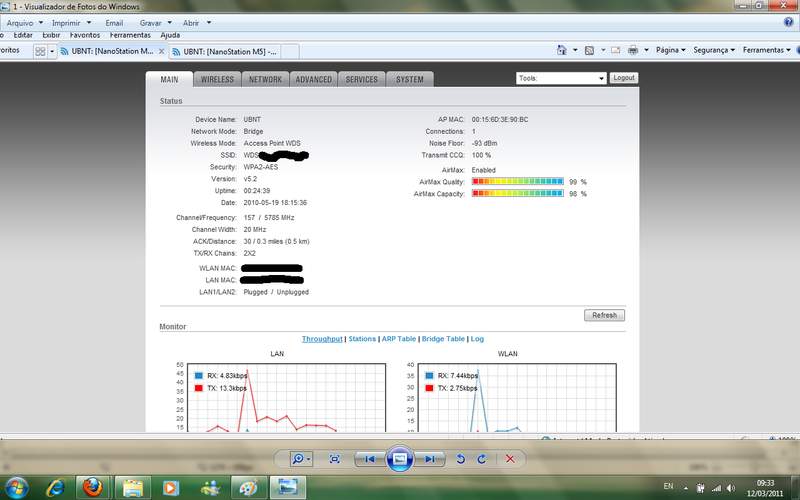Open the Paint taskbar icon
This screenshot has height=500, width=800.
pyautogui.click(x=248, y=488)
